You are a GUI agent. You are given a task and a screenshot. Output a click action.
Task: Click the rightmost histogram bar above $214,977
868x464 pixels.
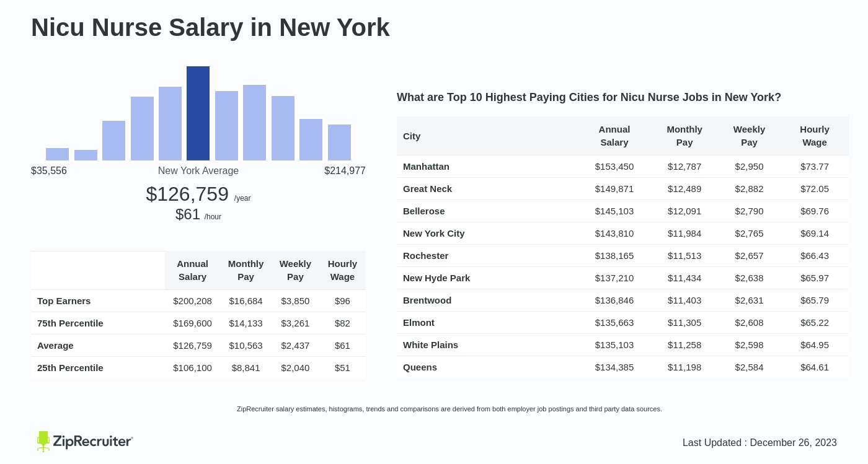click(339, 142)
